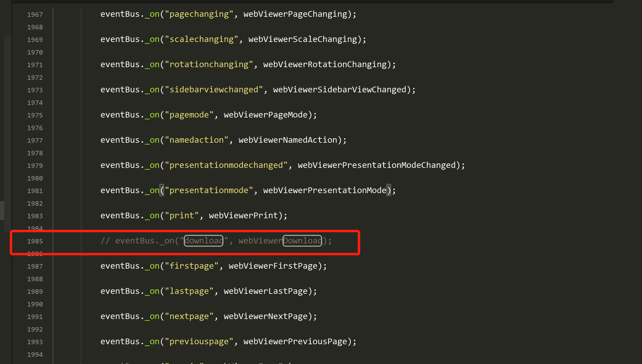Click webViewerDownload in the commented line

click(280, 241)
